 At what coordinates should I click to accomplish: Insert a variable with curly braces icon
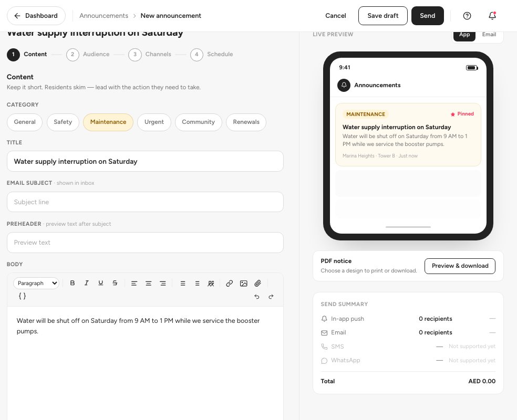coord(22,296)
